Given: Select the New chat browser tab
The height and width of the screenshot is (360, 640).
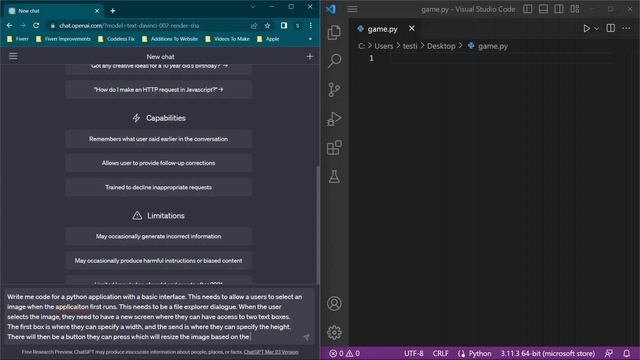Looking at the screenshot, I should pos(53,11).
